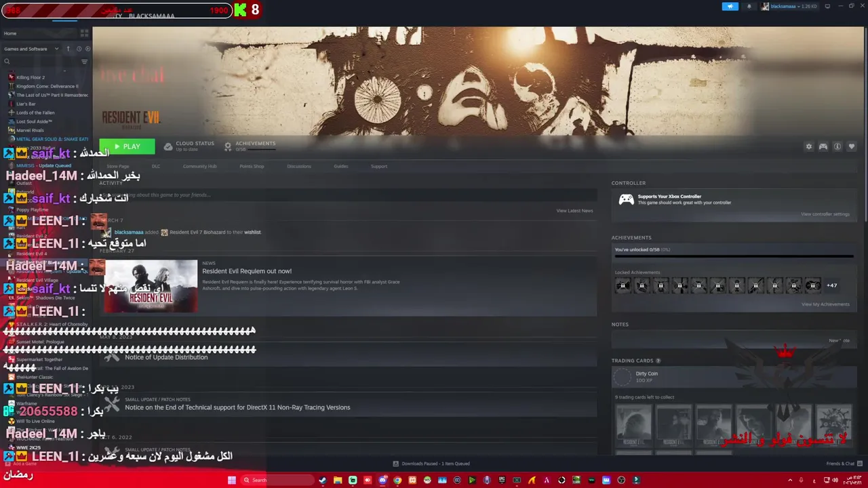Select Lost Soul Aside in library
This screenshot has width=868, height=488.
click(x=34, y=121)
